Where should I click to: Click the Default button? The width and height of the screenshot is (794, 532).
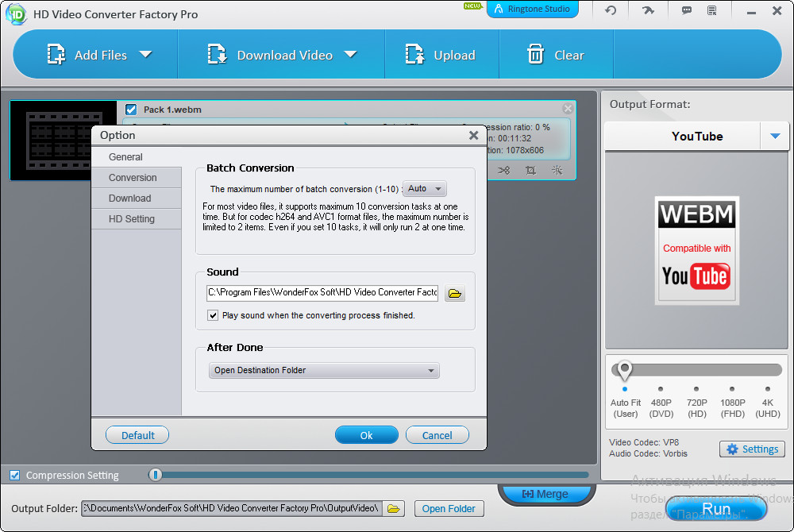click(137, 435)
